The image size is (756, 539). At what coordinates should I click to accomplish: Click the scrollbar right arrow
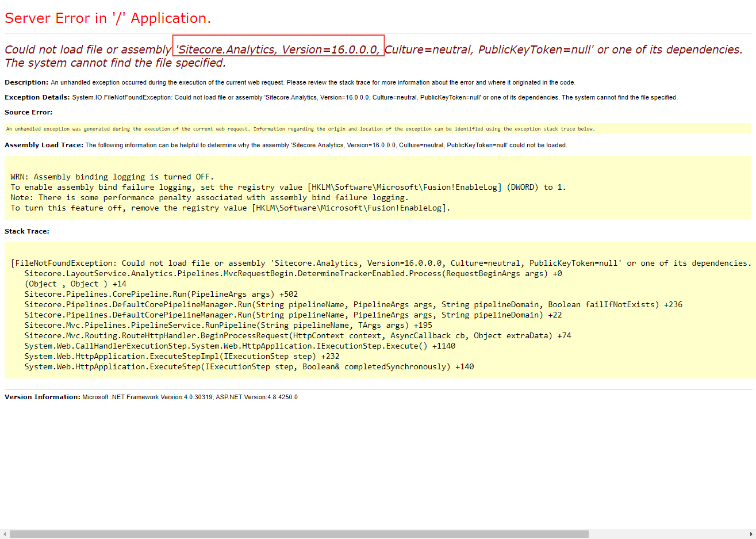click(x=751, y=534)
